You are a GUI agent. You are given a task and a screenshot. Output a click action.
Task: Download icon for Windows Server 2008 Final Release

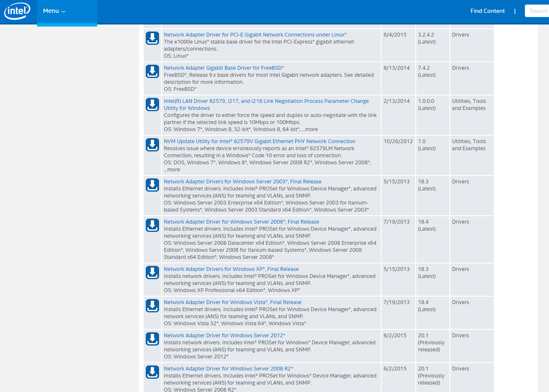click(152, 225)
